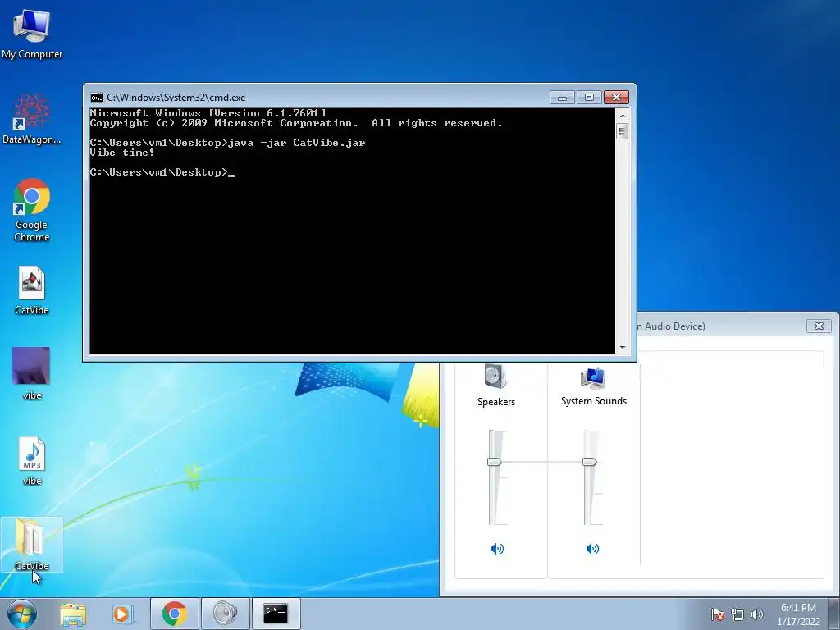Open the network tray icon
The width and height of the screenshot is (840, 630).
coord(737,614)
